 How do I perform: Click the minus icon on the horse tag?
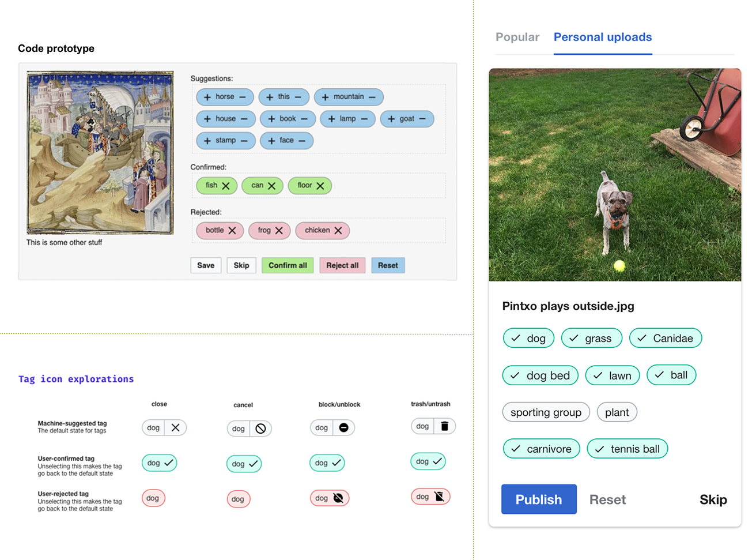[243, 97]
